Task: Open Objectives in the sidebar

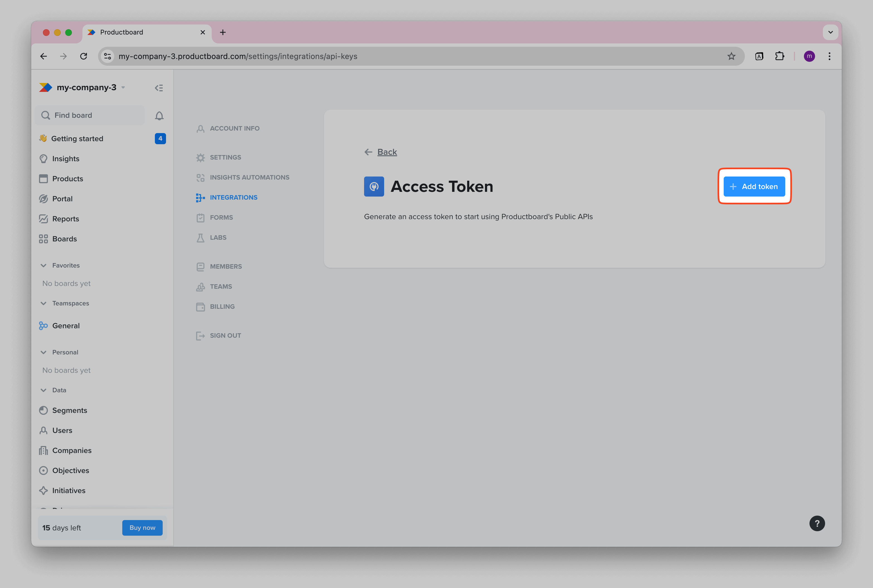Action: click(70, 471)
